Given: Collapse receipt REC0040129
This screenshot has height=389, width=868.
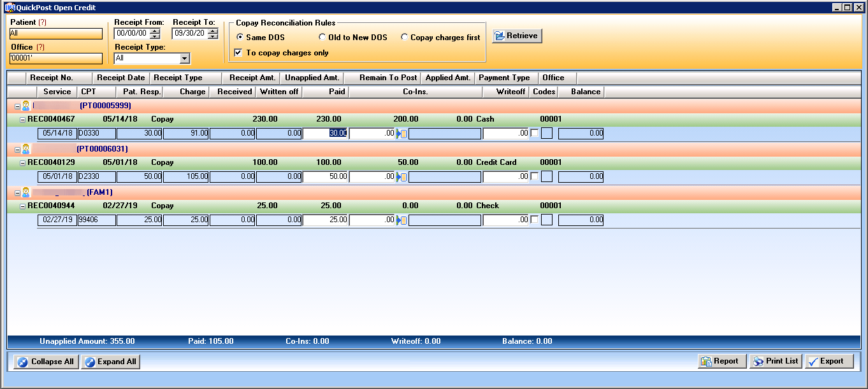Looking at the screenshot, I should tap(22, 163).
